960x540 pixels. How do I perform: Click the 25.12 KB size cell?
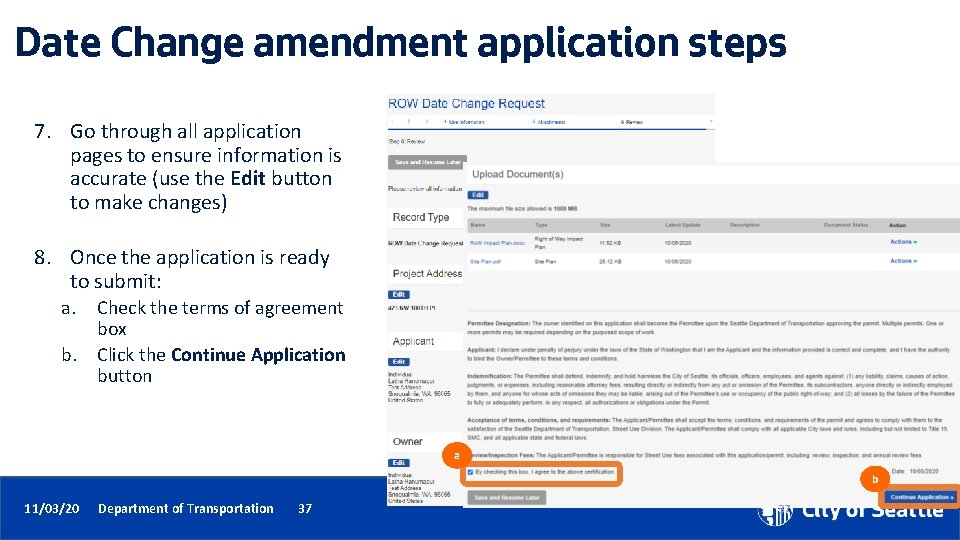[x=610, y=261]
